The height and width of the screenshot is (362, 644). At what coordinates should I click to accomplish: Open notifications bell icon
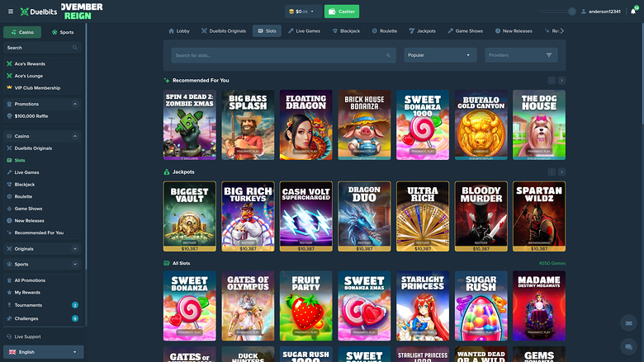click(633, 12)
